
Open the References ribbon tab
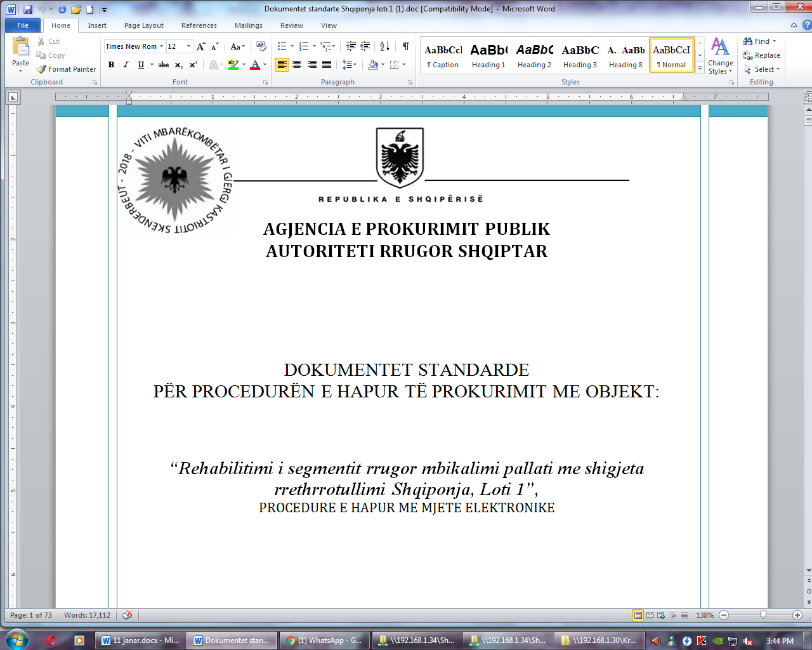[199, 25]
